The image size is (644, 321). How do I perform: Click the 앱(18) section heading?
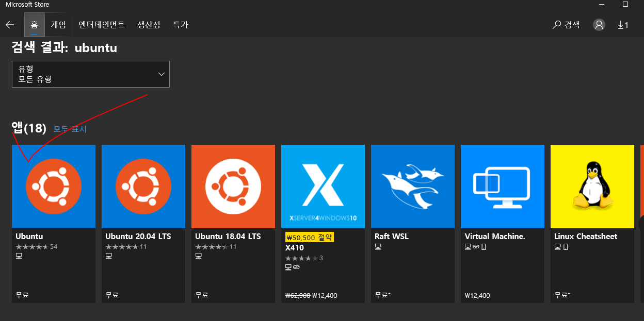tap(29, 128)
